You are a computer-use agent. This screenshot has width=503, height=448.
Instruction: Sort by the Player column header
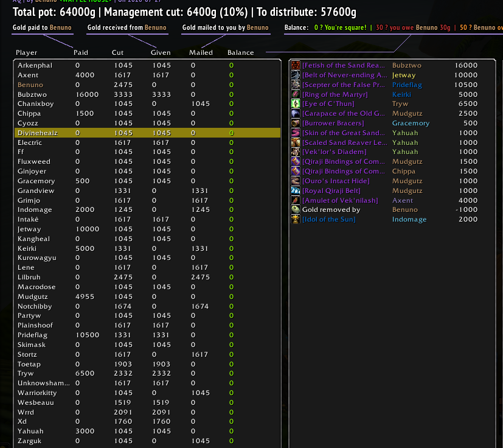tap(26, 52)
